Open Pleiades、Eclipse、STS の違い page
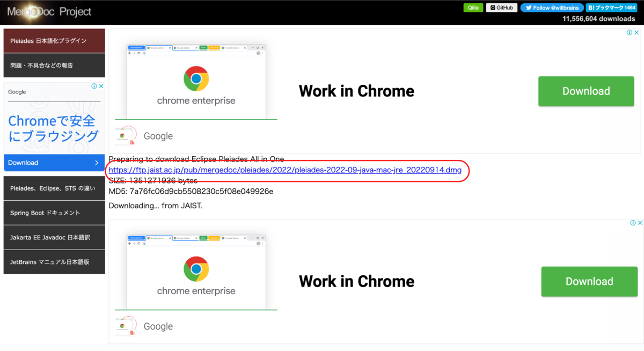This screenshot has width=644, height=351. 54,188
